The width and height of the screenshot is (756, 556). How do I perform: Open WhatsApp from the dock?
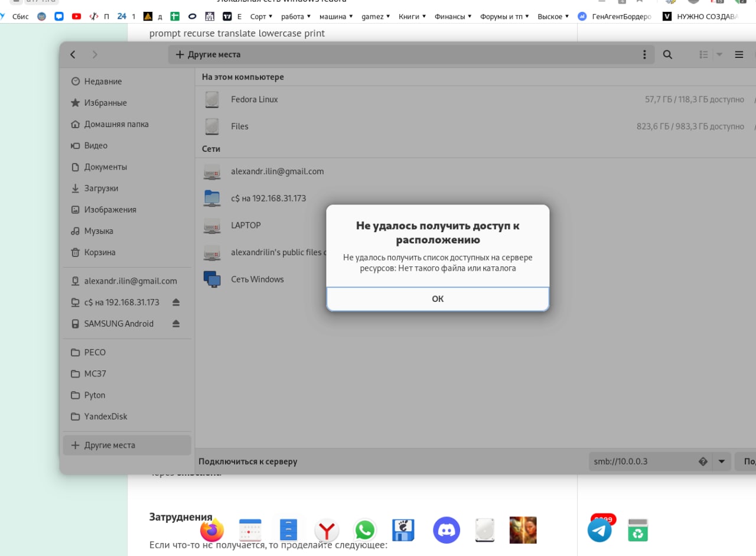[x=365, y=530]
